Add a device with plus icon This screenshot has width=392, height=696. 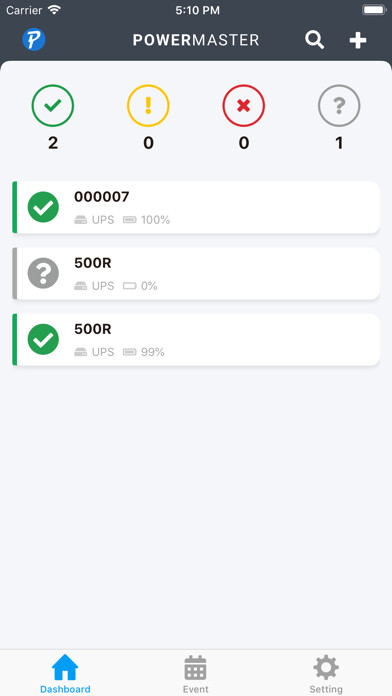[x=357, y=40]
